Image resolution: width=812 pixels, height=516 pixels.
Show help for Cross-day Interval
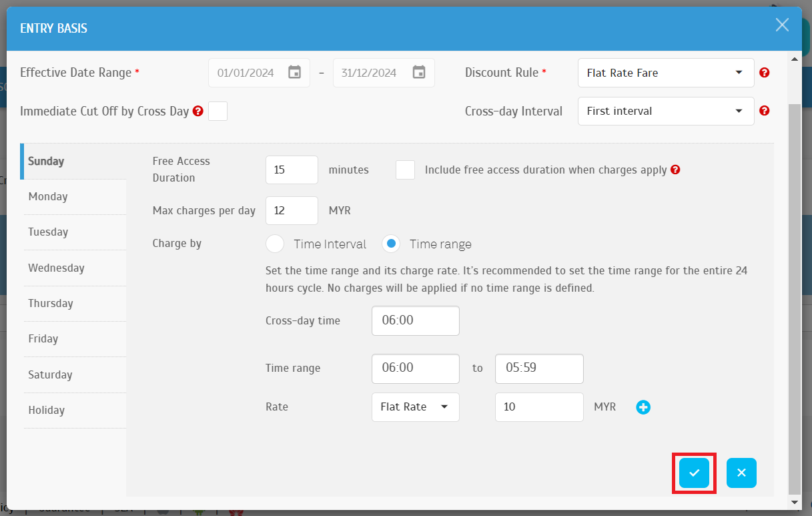click(765, 111)
